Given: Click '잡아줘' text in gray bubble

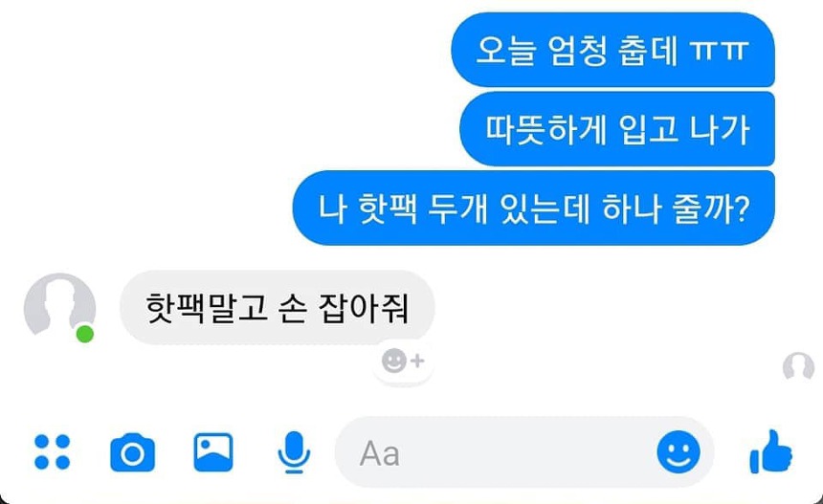Looking at the screenshot, I should [364, 308].
